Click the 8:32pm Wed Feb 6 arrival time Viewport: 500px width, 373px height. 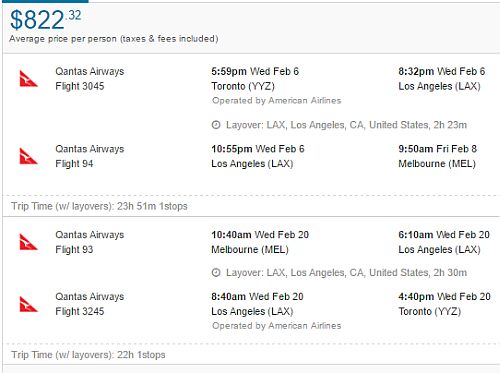point(442,71)
